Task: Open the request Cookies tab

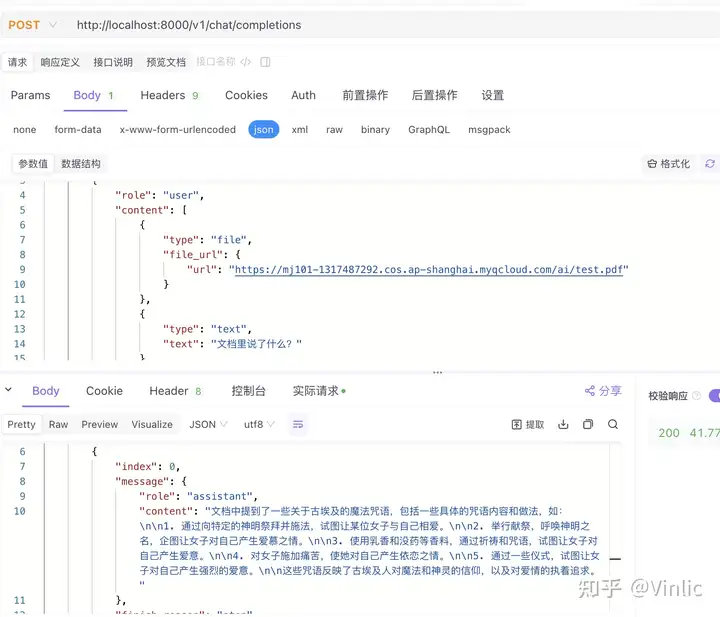Action: (x=246, y=95)
